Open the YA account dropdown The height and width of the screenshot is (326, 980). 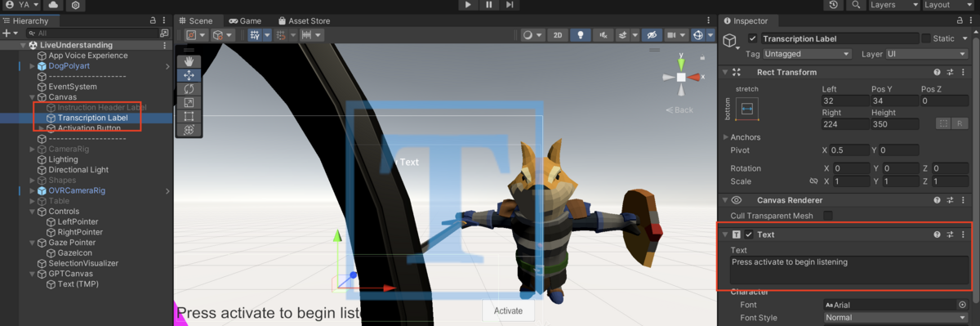pos(22,5)
